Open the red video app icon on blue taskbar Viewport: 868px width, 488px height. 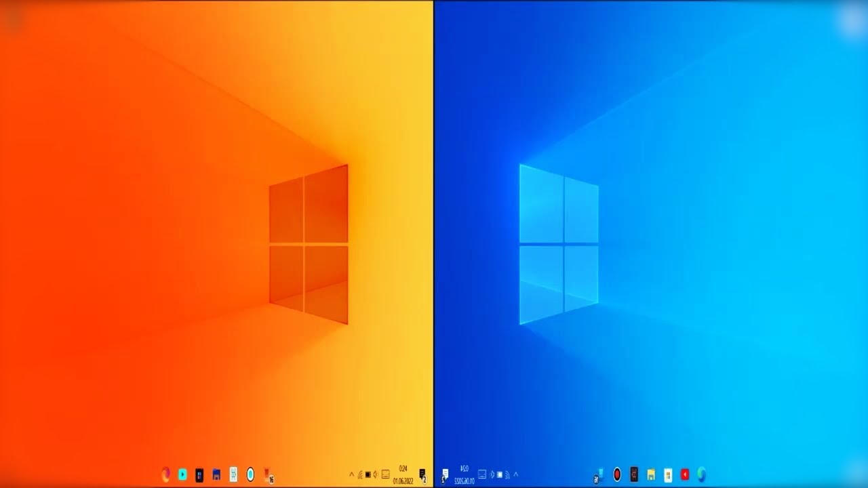click(685, 474)
